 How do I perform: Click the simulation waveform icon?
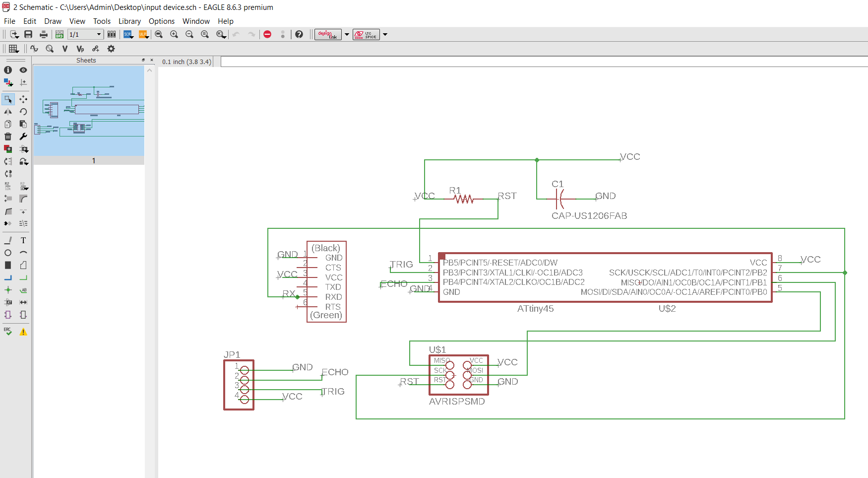tap(34, 49)
